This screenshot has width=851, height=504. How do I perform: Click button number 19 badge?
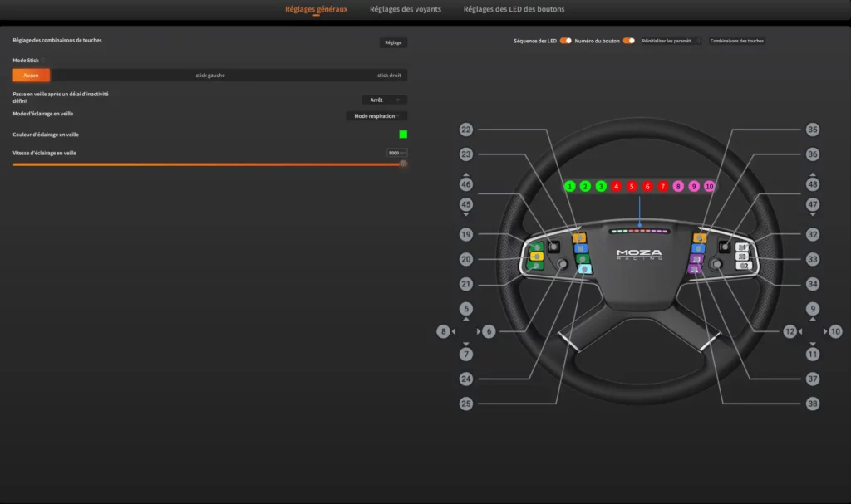465,234
